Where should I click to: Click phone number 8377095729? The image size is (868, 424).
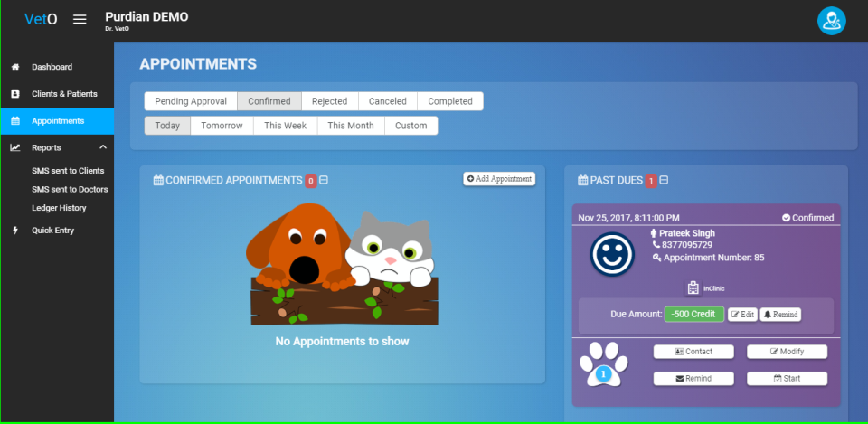pyautogui.click(x=687, y=245)
